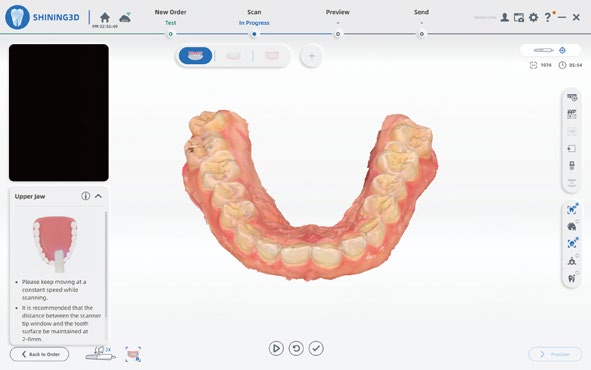Screen dimensions: 591x370
Task: Open the cloud connection icon
Action: (x=125, y=17)
